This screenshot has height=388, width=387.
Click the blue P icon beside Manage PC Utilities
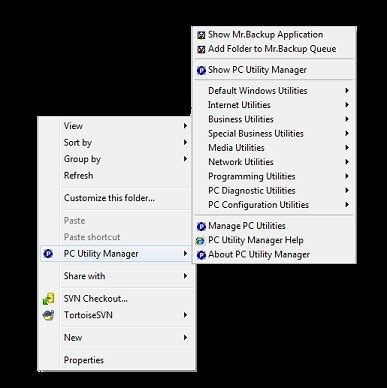tap(201, 226)
